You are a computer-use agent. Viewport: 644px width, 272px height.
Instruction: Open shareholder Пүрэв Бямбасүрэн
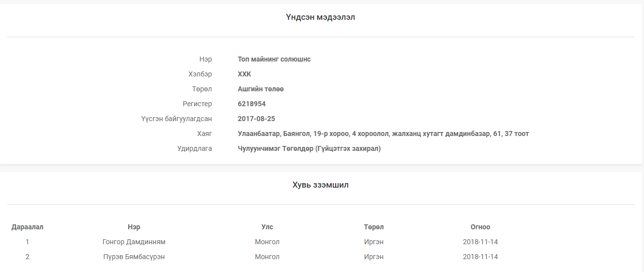(134, 257)
